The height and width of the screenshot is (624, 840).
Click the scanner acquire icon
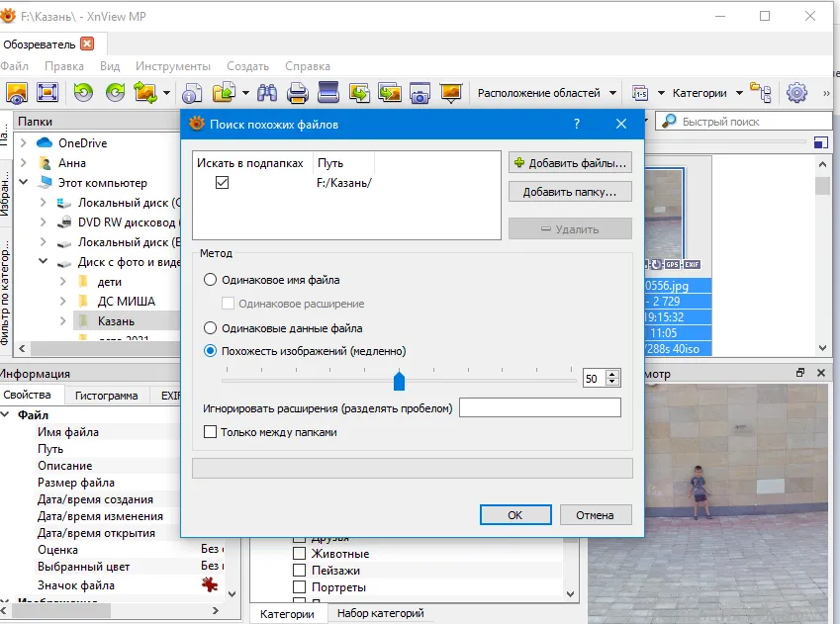coord(327,92)
